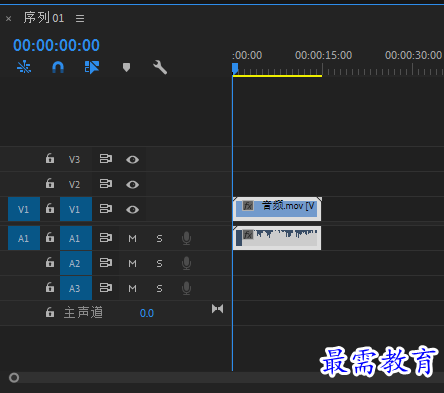Mute track A2

click(x=132, y=264)
